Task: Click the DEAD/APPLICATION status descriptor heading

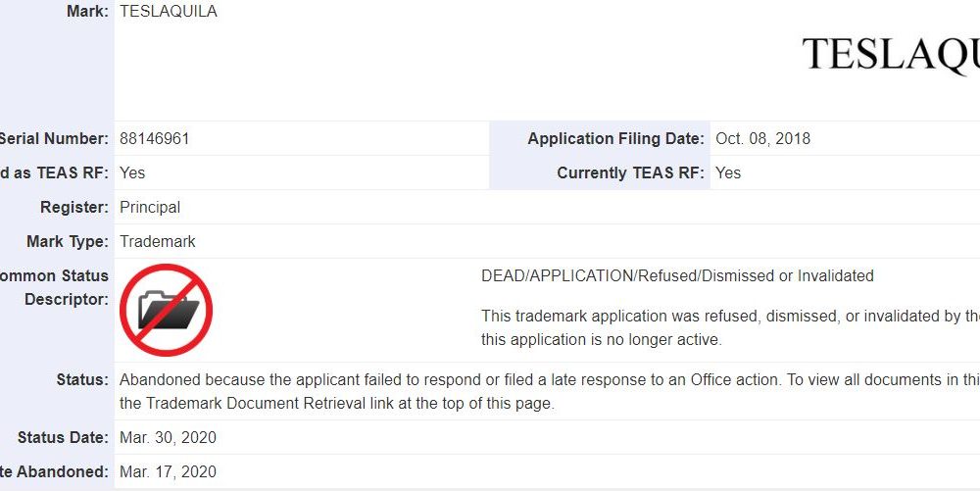Action: pyautogui.click(x=677, y=276)
